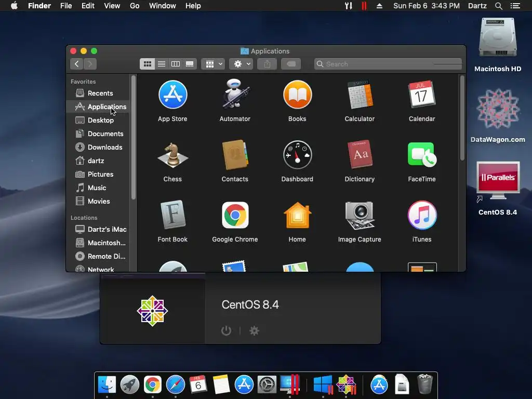Switch Finder to gallery view

(190, 64)
